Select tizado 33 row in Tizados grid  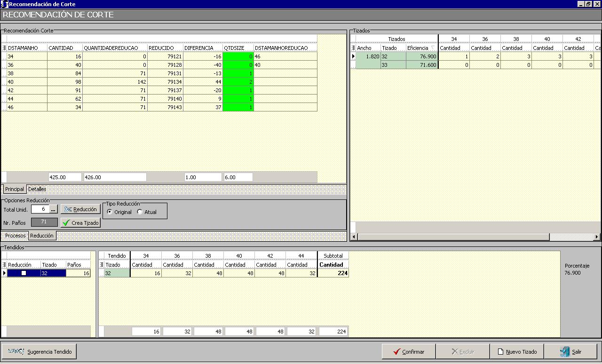coord(393,65)
